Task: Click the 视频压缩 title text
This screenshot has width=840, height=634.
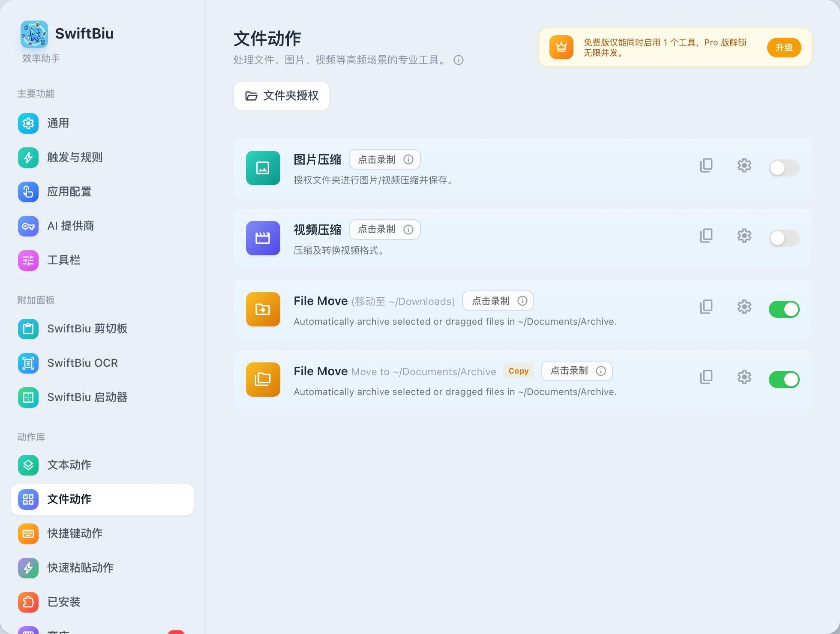Action: (318, 230)
